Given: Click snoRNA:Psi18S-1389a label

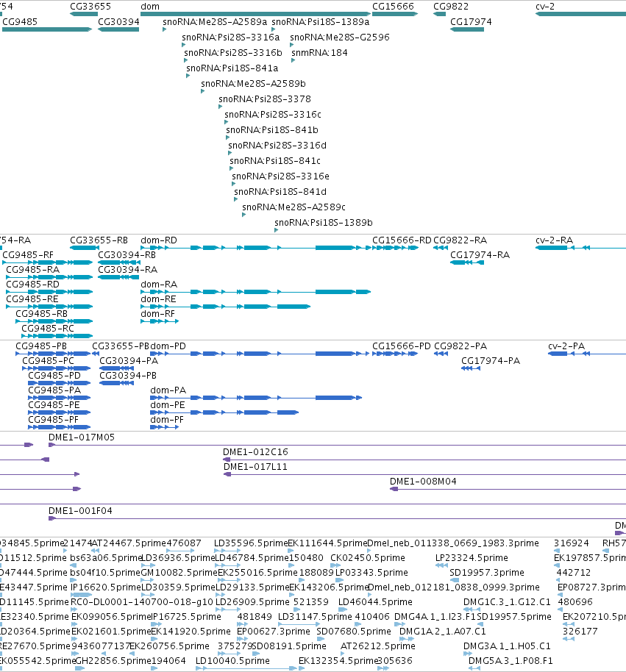Looking at the screenshot, I should pos(320,22).
